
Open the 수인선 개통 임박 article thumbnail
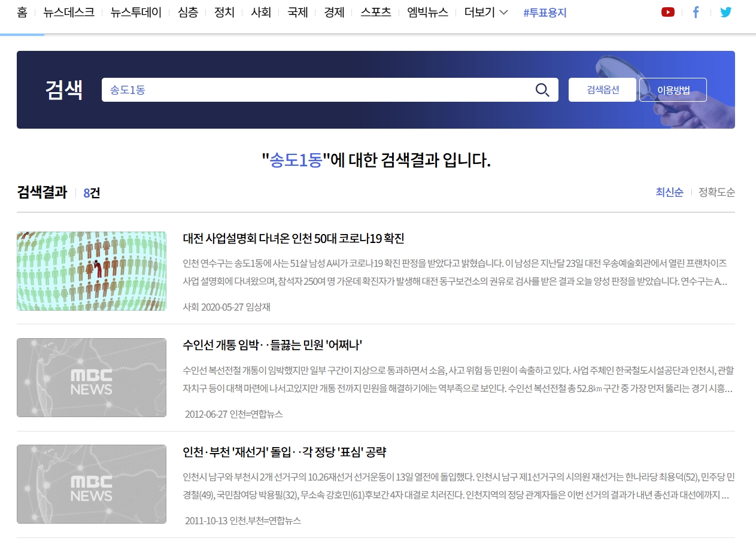[x=92, y=378]
